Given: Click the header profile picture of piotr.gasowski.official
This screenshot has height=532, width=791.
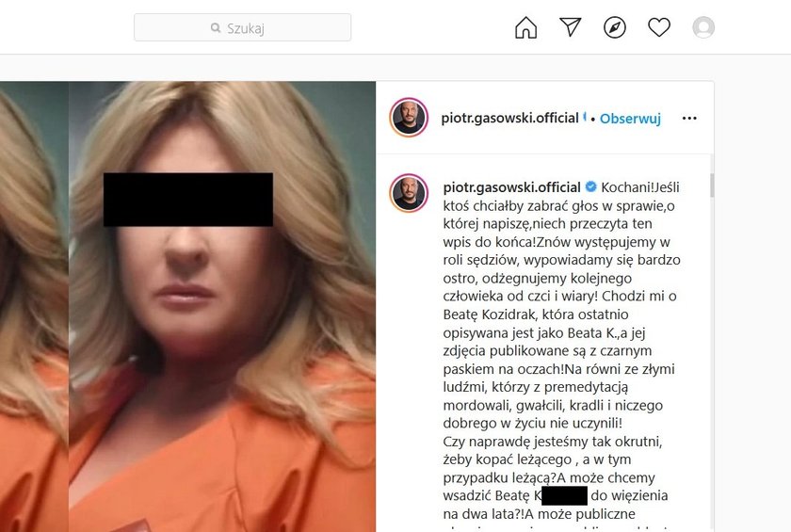Looking at the screenshot, I should pyautogui.click(x=409, y=118).
